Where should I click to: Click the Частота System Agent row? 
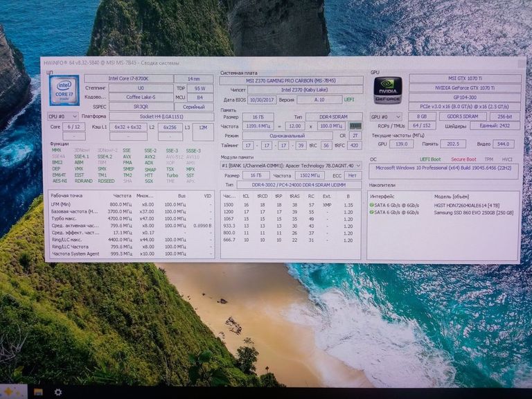point(131,254)
